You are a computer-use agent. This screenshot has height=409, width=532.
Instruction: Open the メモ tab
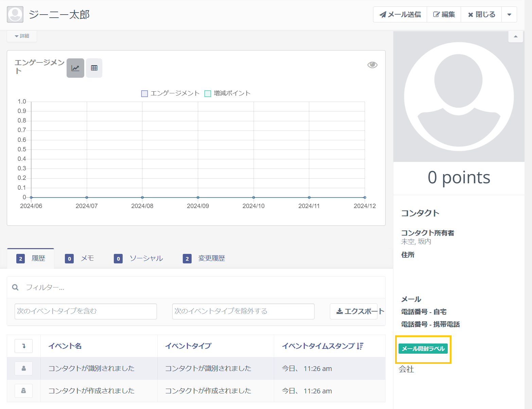click(79, 258)
